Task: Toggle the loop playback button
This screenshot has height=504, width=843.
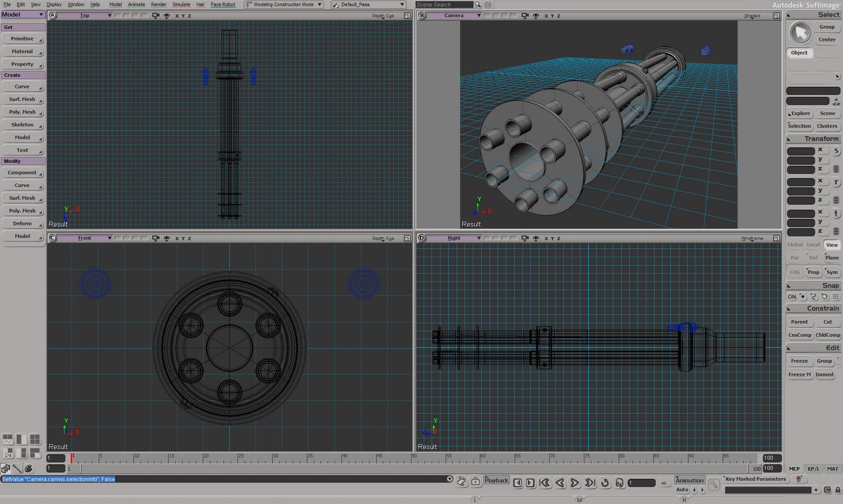Action: [605, 482]
